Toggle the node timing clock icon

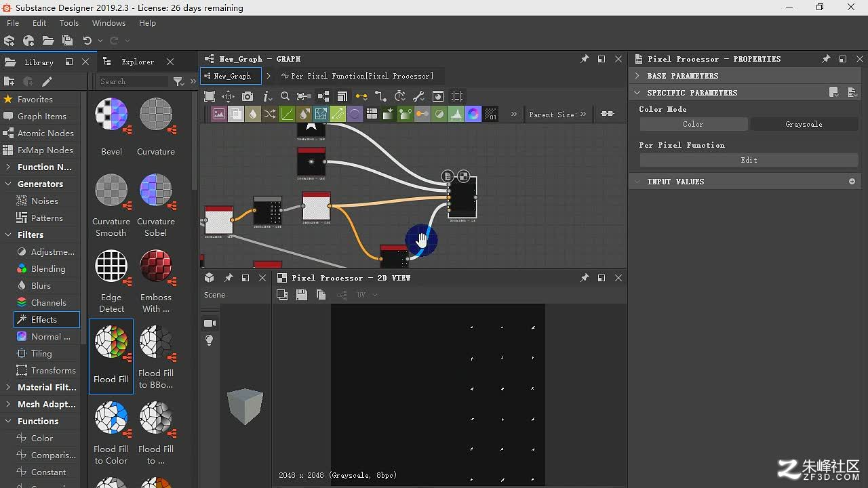tap(400, 96)
